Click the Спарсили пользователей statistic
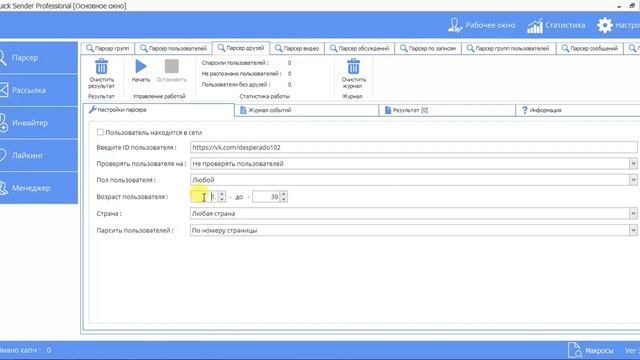The image size is (640, 360). click(246, 63)
